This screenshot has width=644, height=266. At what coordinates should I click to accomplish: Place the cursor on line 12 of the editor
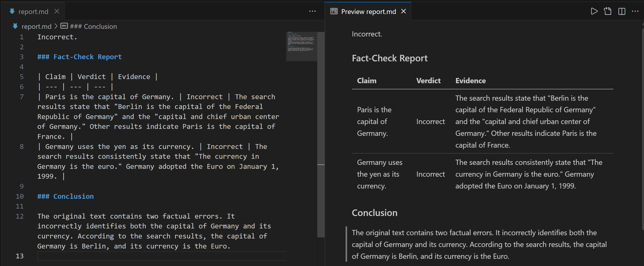(x=100, y=216)
